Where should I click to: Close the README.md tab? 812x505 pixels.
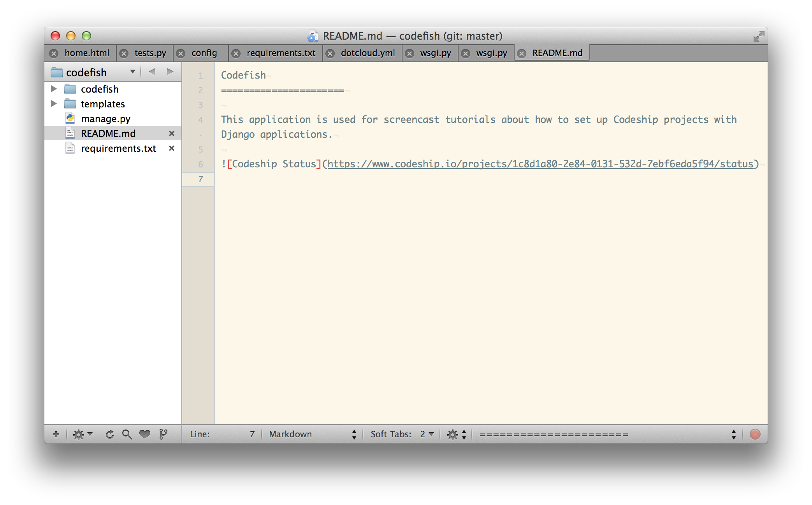[x=522, y=54]
